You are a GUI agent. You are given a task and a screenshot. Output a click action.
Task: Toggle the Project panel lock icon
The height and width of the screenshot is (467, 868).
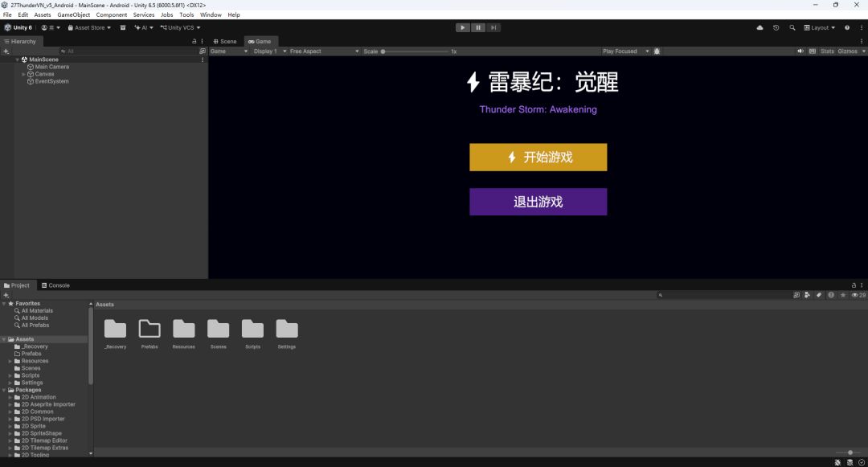pos(854,285)
